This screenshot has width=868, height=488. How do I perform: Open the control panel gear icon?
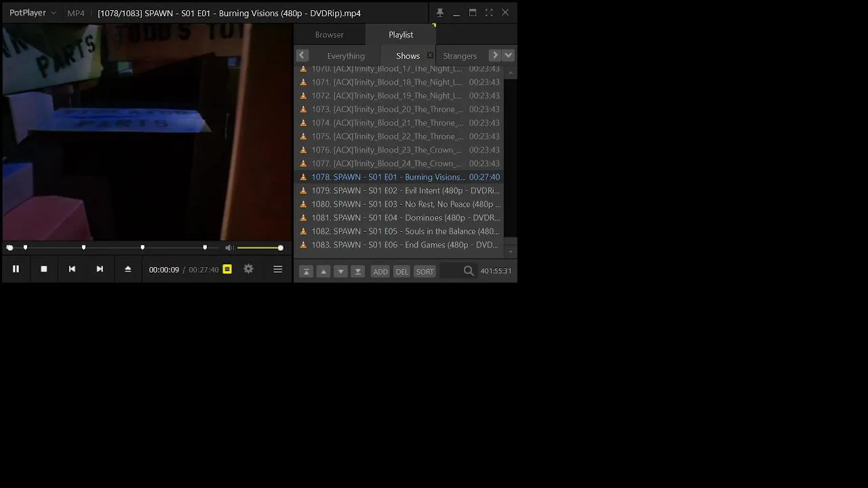pyautogui.click(x=248, y=269)
